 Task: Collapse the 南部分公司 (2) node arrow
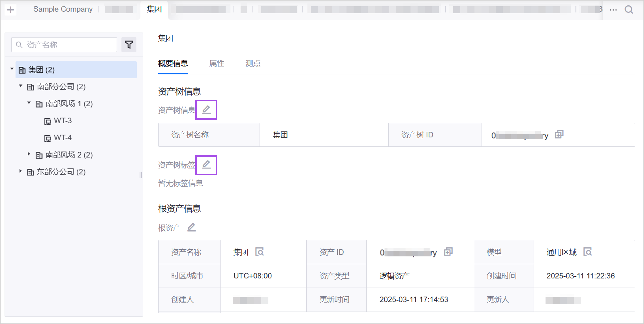[x=20, y=86]
